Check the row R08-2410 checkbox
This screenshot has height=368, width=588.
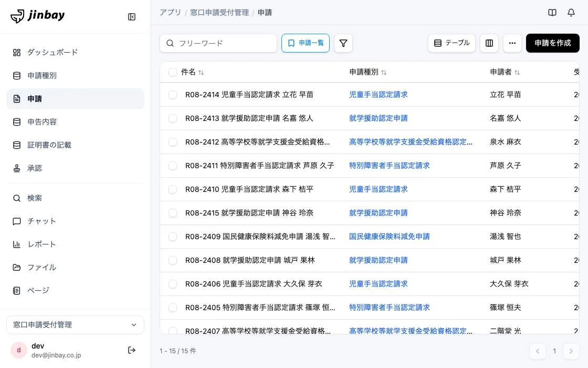click(x=173, y=189)
